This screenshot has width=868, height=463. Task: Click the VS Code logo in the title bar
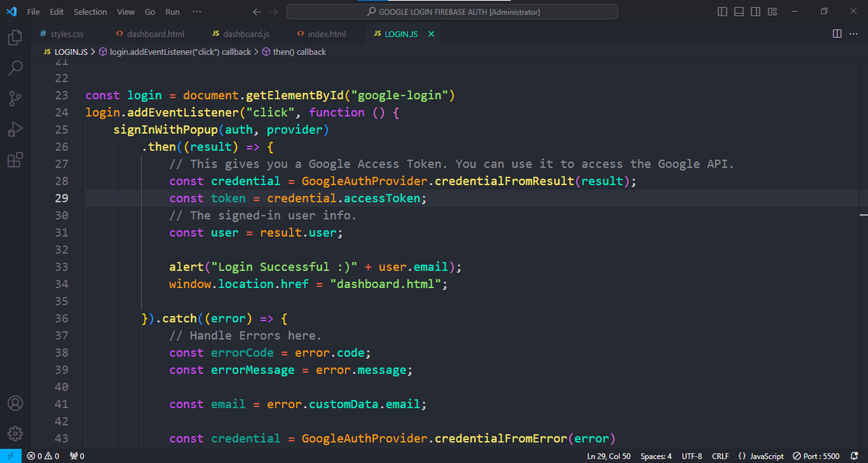(x=11, y=12)
